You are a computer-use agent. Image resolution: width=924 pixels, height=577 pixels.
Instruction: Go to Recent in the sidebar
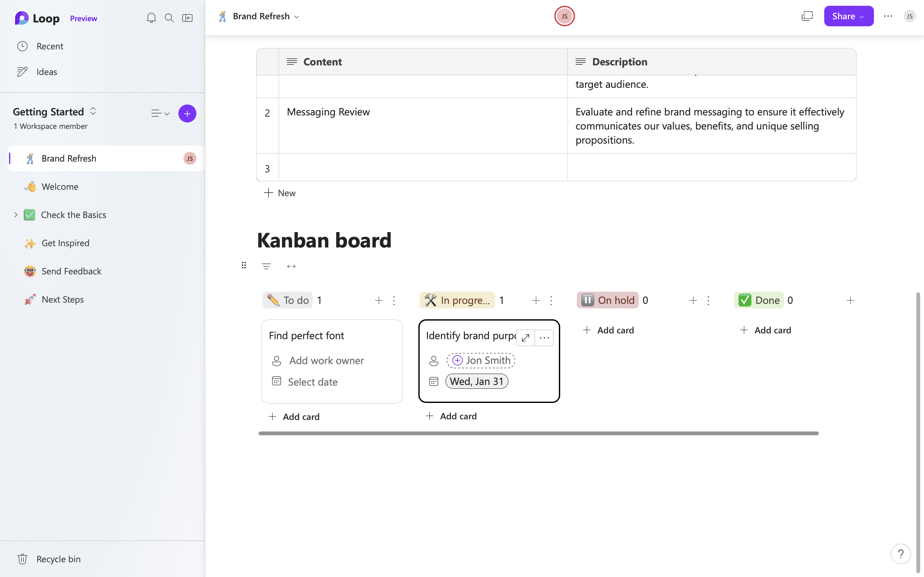(x=50, y=46)
